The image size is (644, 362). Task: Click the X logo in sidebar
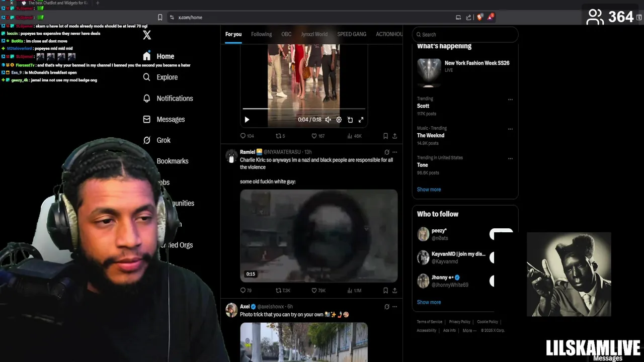pyautogui.click(x=147, y=35)
